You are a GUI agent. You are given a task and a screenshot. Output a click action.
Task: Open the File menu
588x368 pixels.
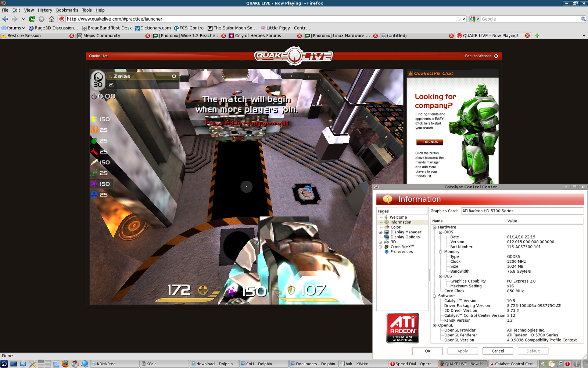click(5, 10)
